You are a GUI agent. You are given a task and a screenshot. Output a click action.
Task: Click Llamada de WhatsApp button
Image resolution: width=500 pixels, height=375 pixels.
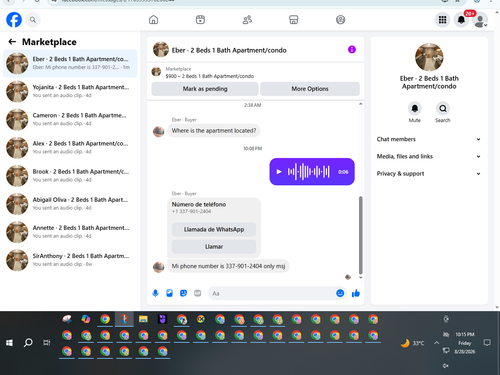(214, 229)
